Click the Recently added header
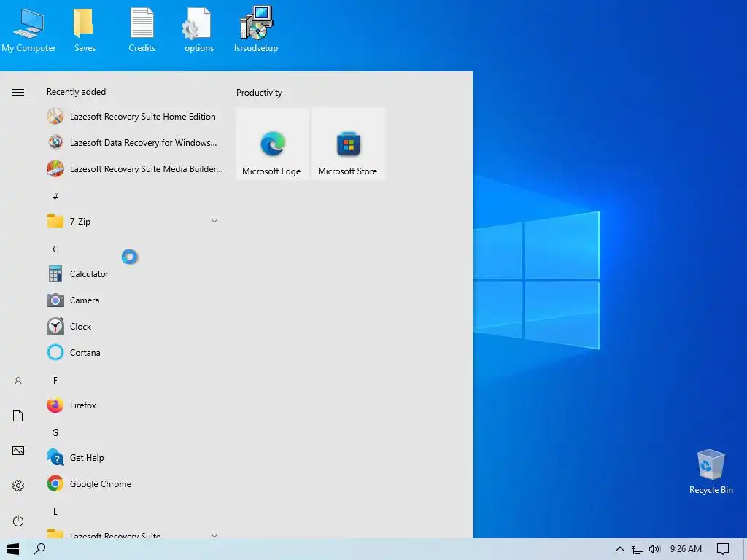Viewport: 747px width, 560px height. click(76, 92)
